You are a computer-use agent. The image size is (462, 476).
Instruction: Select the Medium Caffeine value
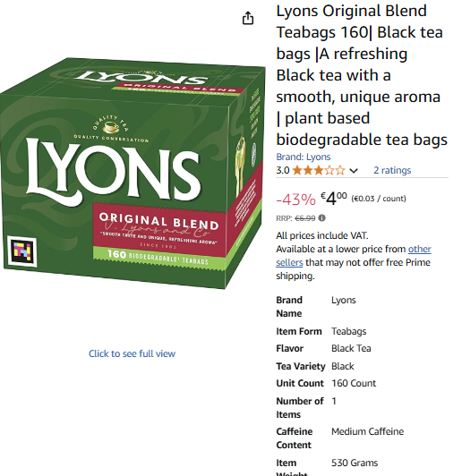point(367,431)
